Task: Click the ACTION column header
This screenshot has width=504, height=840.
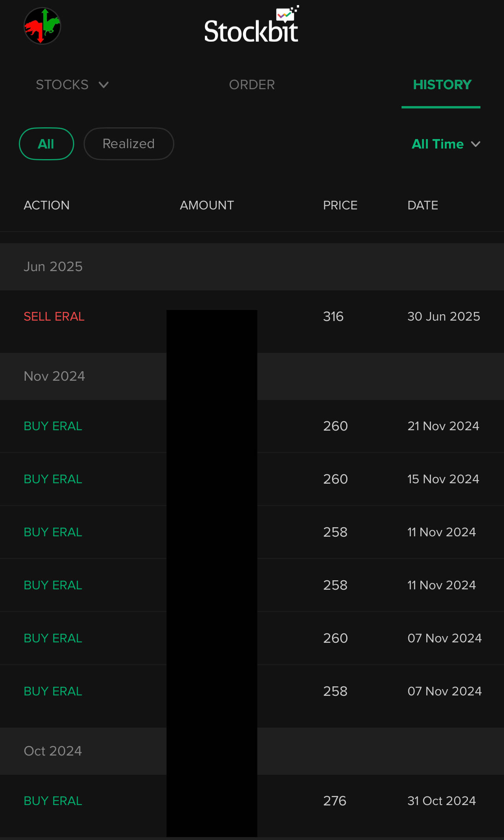Action: pyautogui.click(x=47, y=205)
